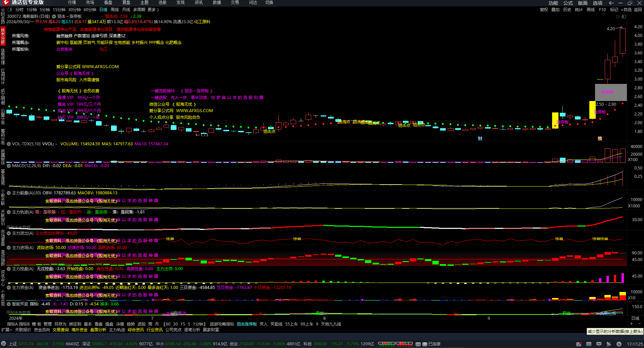644x348 pixels.
Task: Click the F10 company info button
Action: tap(602, 10)
